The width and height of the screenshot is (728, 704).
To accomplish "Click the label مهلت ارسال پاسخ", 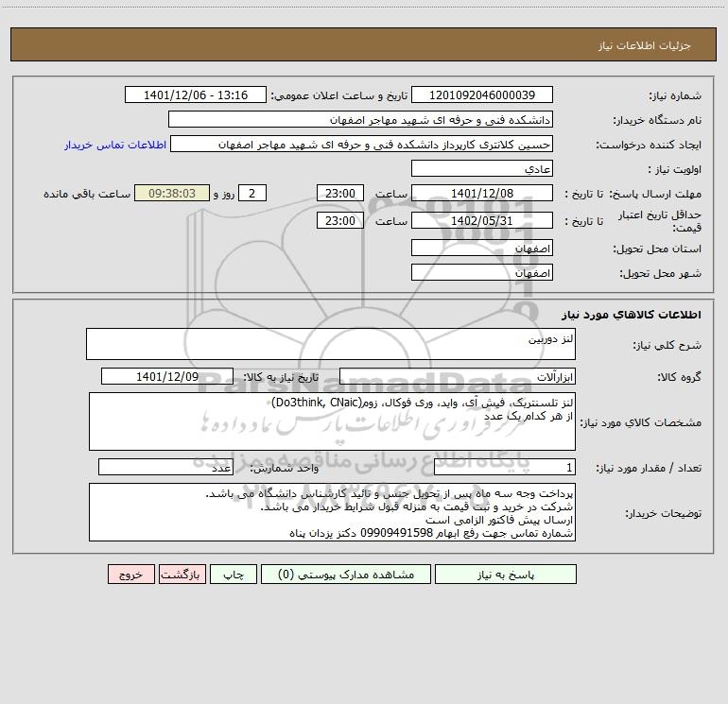I will pyautogui.click(x=655, y=194).
